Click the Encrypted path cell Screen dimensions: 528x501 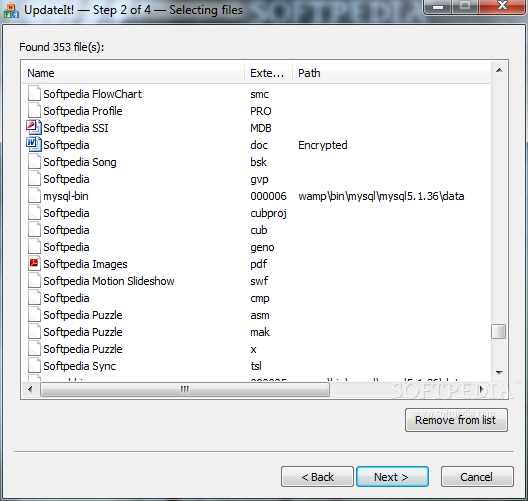click(323, 145)
